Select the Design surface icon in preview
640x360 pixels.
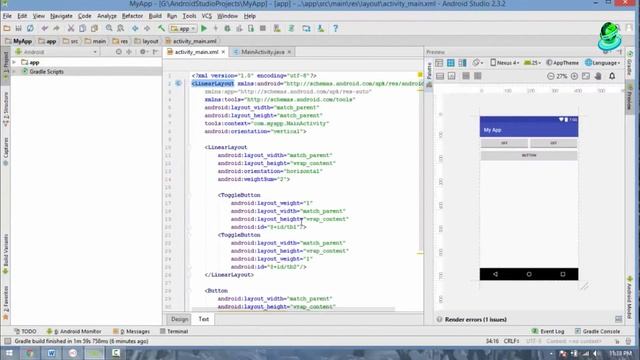point(439,63)
